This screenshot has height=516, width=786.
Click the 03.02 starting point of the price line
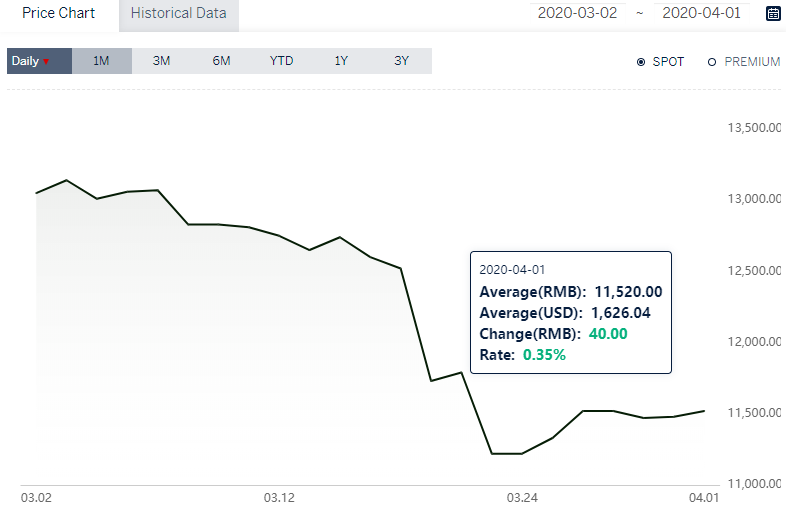[36, 193]
